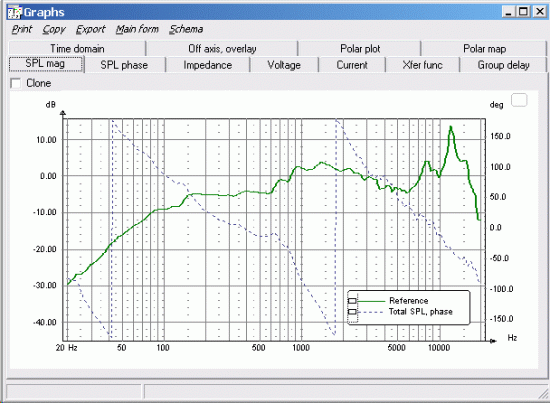Image resolution: width=550 pixels, height=403 pixels.
Task: Enable the Clone checkbox
Action: (x=15, y=83)
